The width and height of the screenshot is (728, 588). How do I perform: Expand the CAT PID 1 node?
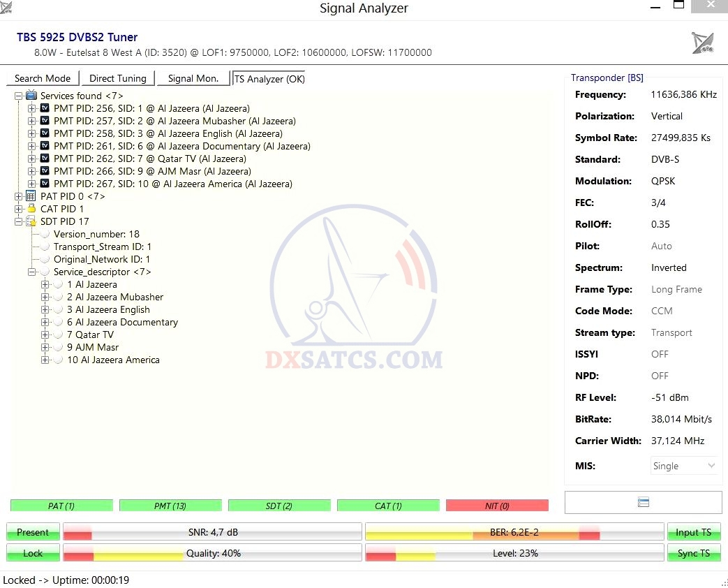(19, 209)
